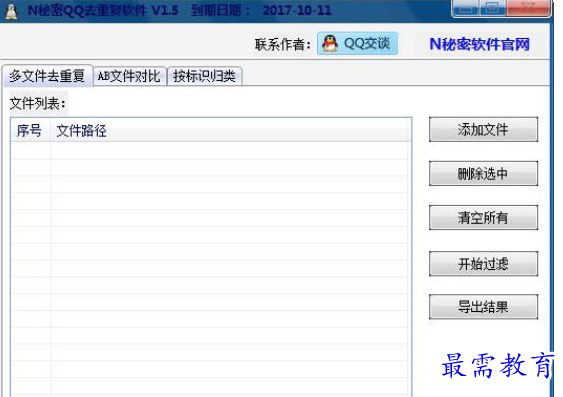Switch to the 多文件去重复 tab
This screenshot has width=563, height=397.
point(47,76)
